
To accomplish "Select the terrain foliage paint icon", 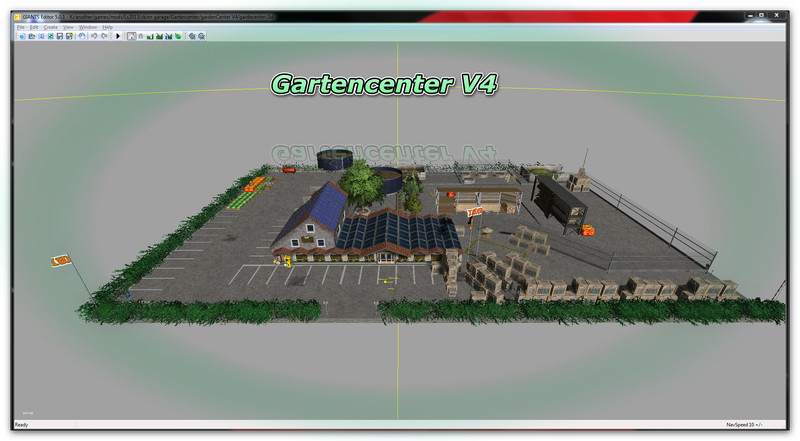I will tap(178, 36).
